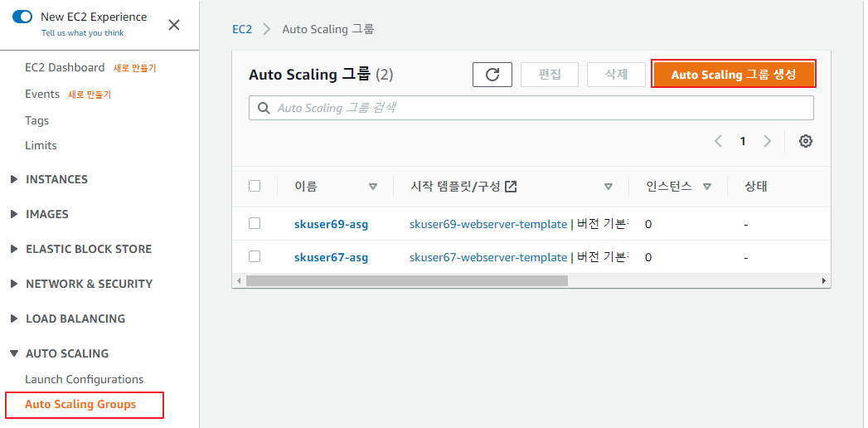
Task: Click instance count 0 for skuser67-asg
Action: pos(648,257)
